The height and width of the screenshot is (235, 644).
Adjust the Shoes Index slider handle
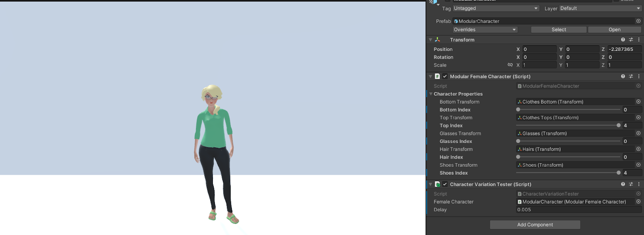tap(619, 173)
